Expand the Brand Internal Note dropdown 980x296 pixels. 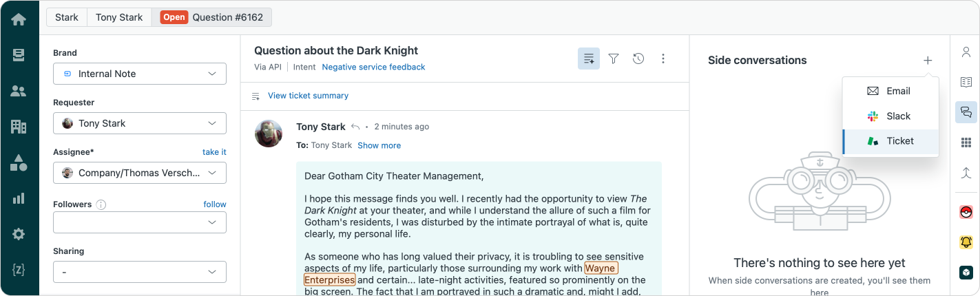coord(140,74)
